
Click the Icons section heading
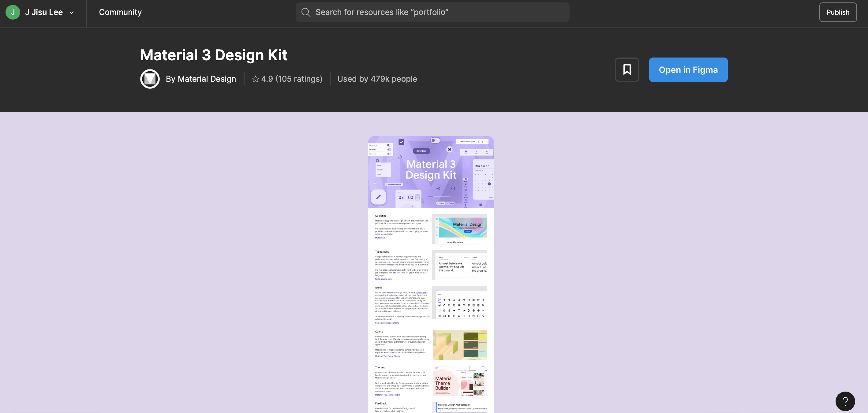point(378,288)
